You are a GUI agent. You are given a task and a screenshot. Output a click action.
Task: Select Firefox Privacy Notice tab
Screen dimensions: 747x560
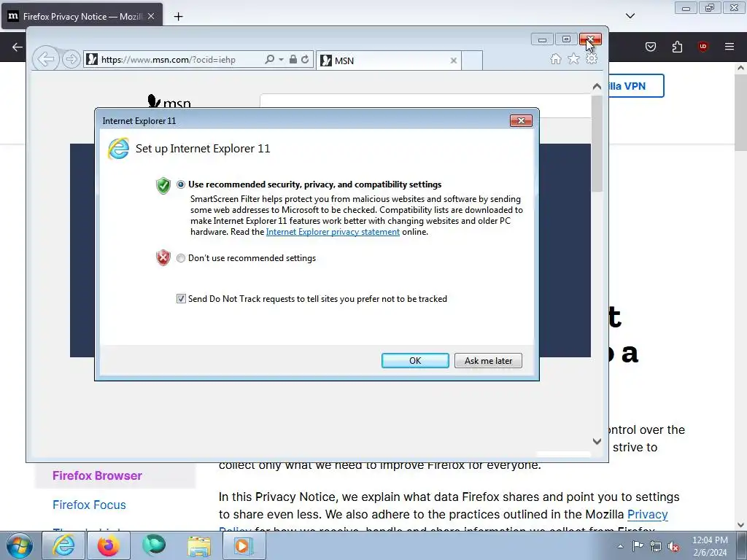pos(82,16)
